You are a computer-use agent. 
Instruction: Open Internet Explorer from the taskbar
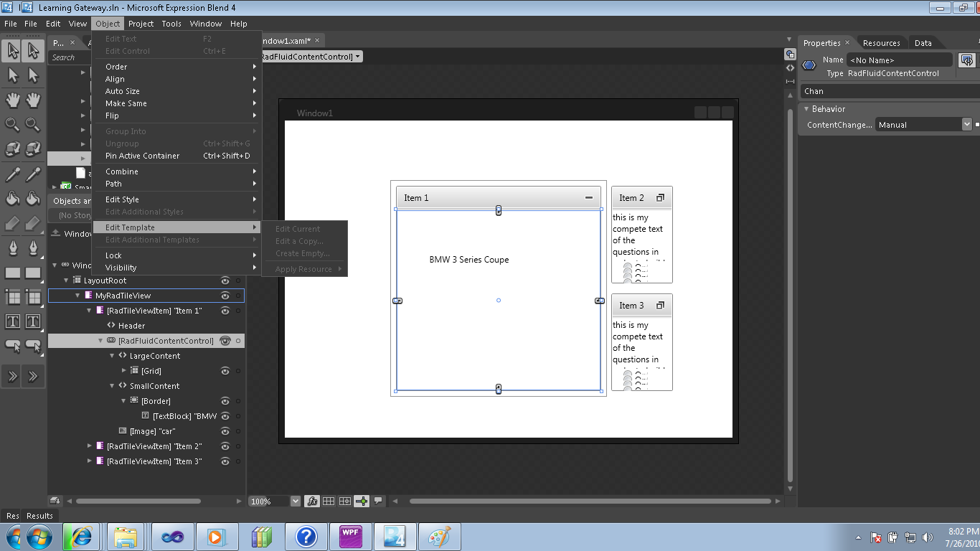[81, 537]
